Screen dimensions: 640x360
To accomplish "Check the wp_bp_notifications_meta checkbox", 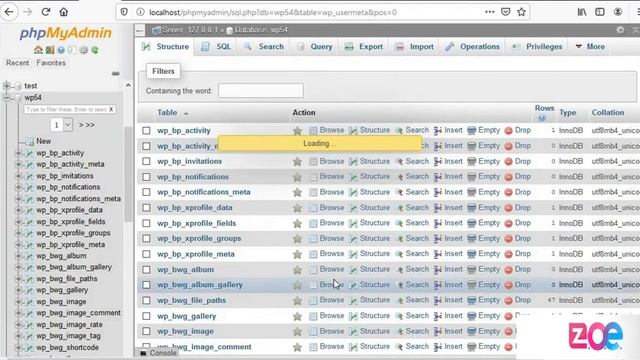I will pyautogui.click(x=146, y=192).
